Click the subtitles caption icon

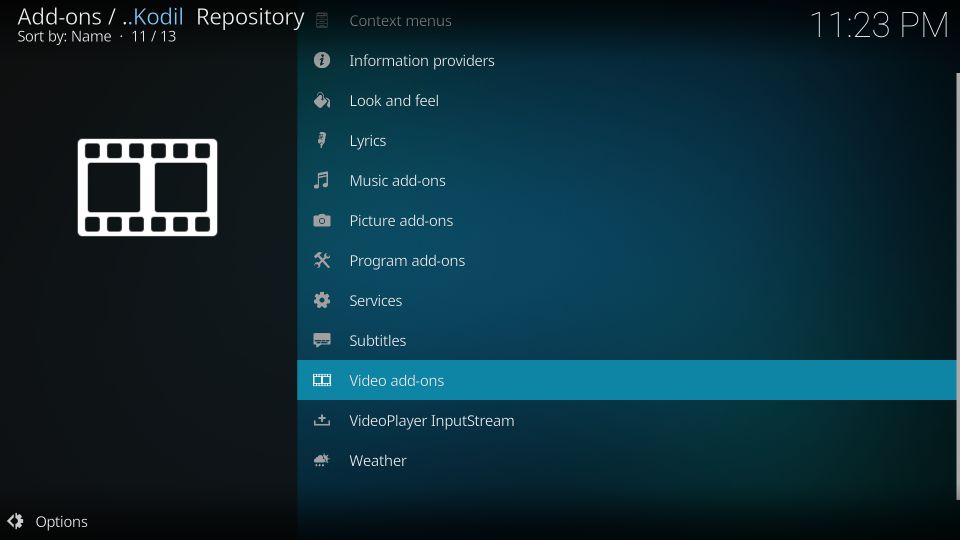(321, 340)
